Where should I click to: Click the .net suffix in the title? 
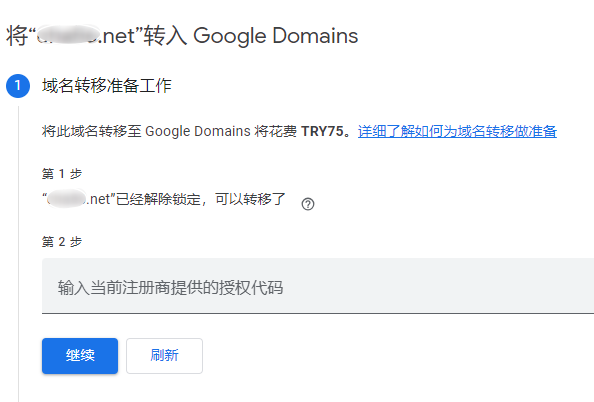pos(118,36)
